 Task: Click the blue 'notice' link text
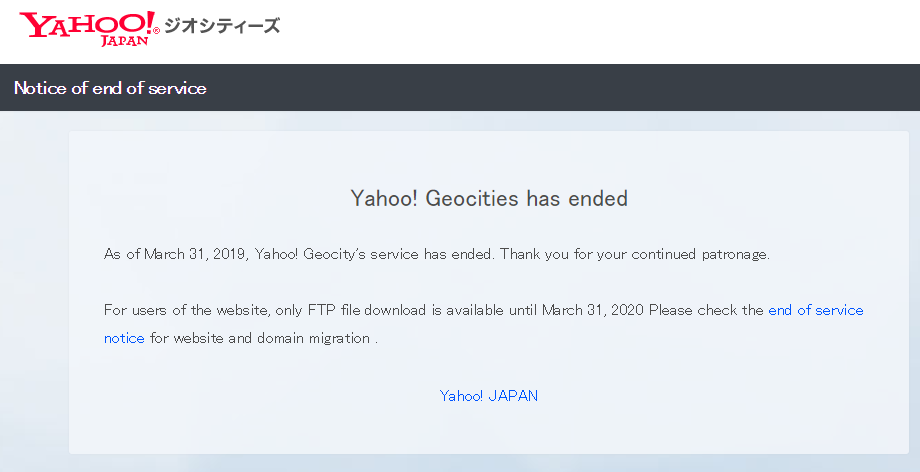pyautogui.click(x=124, y=338)
